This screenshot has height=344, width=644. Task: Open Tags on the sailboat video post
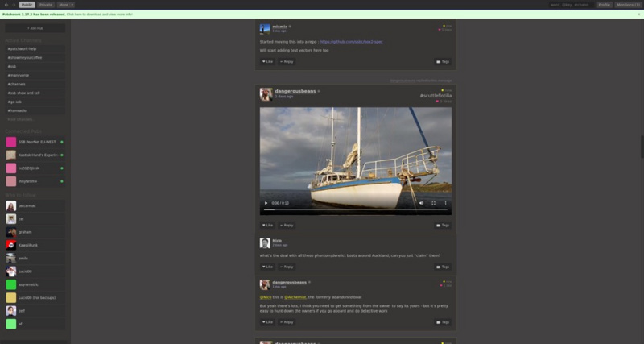(442, 225)
